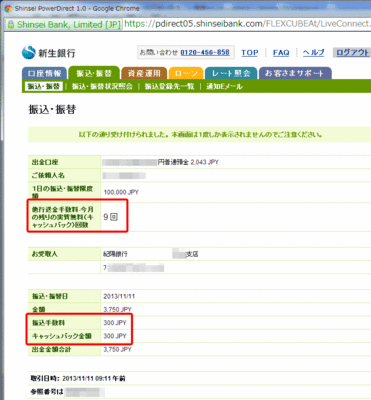Image resolution: width=371 pixels, height=400 pixels.
Task: Click the ログアウト logout button
Action: point(352,53)
